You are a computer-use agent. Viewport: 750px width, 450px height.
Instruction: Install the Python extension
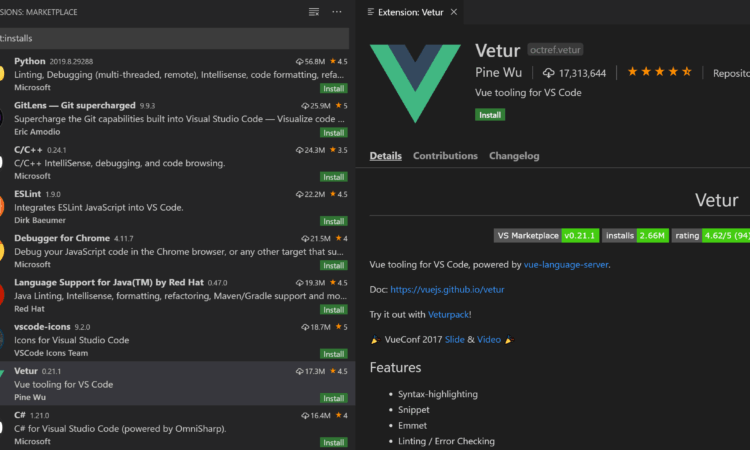click(x=333, y=88)
